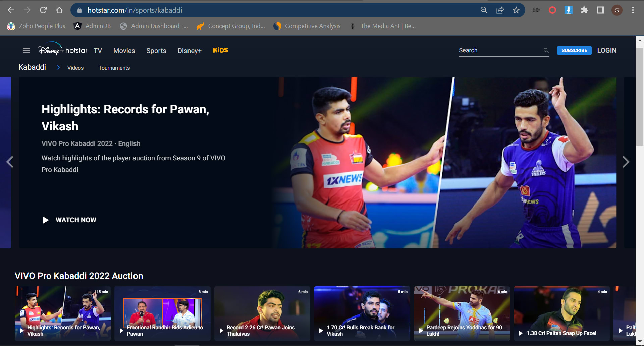Switch to the Videos tab
This screenshot has width=644, height=346.
(75, 68)
